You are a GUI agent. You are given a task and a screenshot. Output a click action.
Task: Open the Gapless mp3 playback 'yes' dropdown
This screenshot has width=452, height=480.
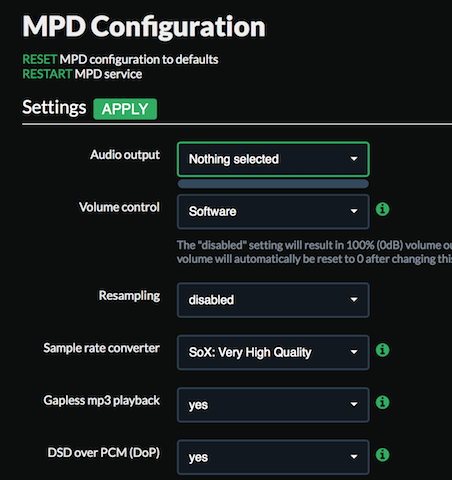pyautogui.click(x=273, y=405)
